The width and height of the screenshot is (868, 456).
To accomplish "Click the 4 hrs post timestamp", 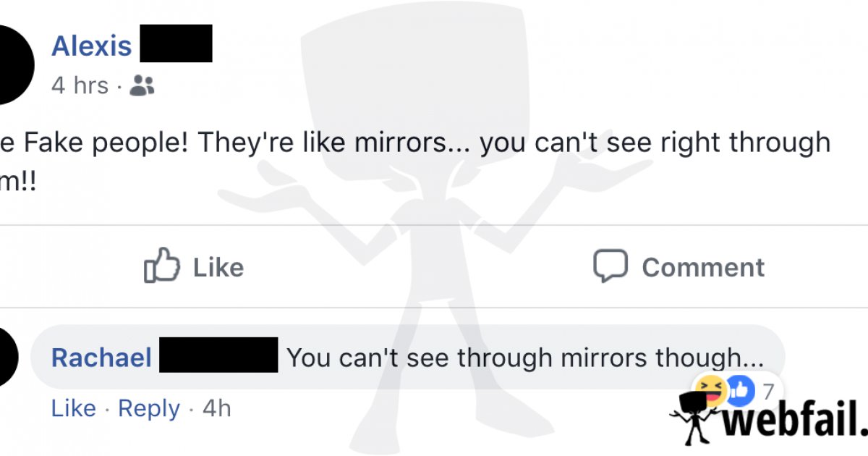I will pyautogui.click(x=80, y=85).
